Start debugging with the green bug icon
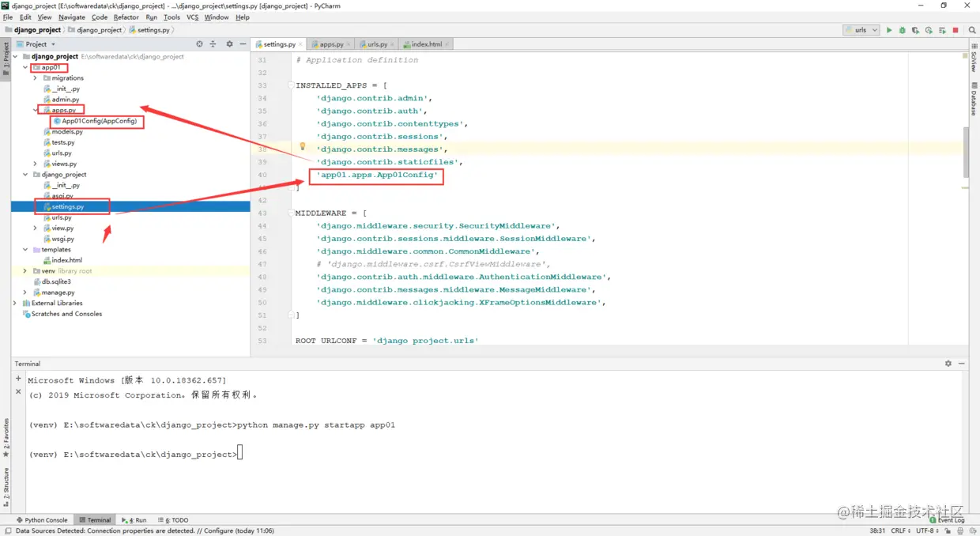 pos(902,30)
